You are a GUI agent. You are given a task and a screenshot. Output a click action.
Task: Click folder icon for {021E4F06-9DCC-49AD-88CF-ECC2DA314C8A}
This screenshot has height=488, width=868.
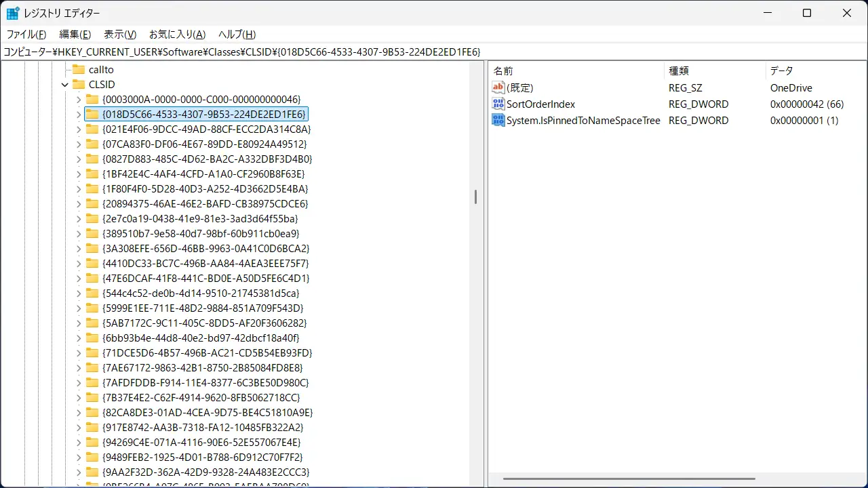[92, 129]
